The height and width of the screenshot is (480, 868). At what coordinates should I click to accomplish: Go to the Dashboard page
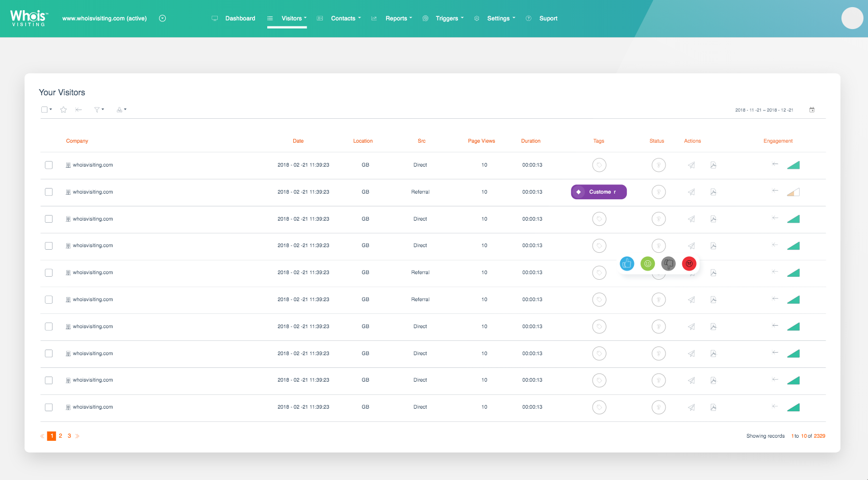click(x=240, y=18)
